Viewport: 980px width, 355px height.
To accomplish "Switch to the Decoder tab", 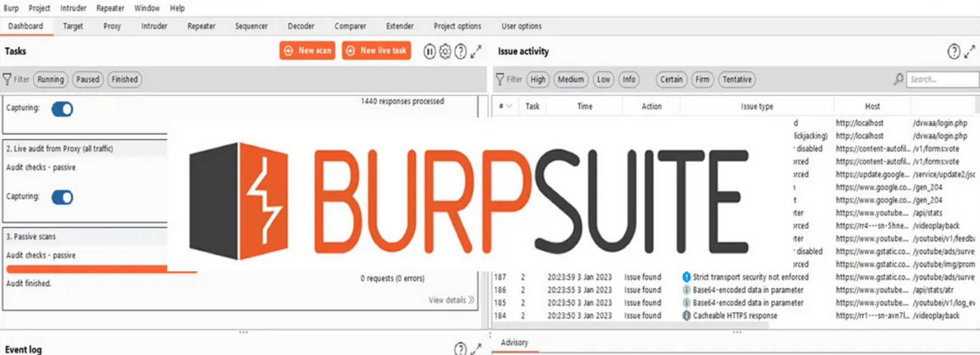I will click(301, 26).
